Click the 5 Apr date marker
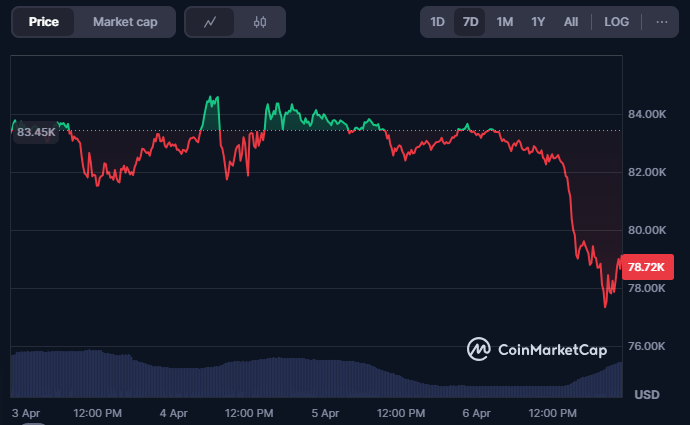This screenshot has height=425, width=690. click(325, 412)
